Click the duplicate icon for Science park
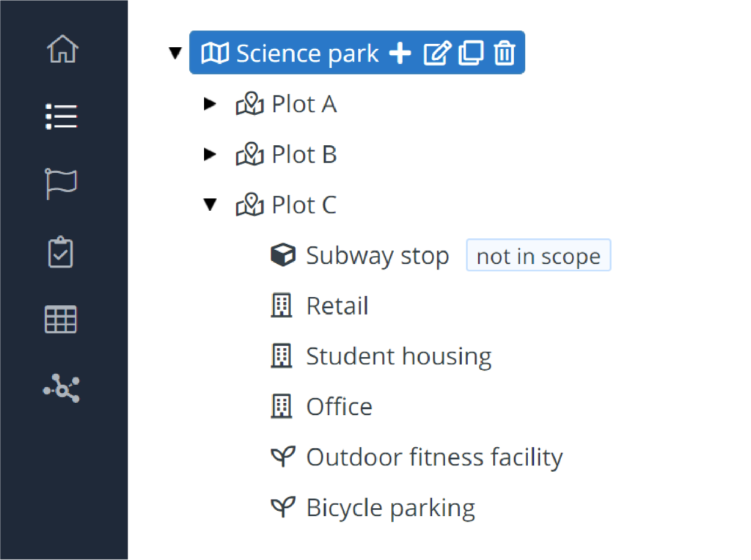Image resolution: width=751 pixels, height=560 pixels. pos(471,53)
